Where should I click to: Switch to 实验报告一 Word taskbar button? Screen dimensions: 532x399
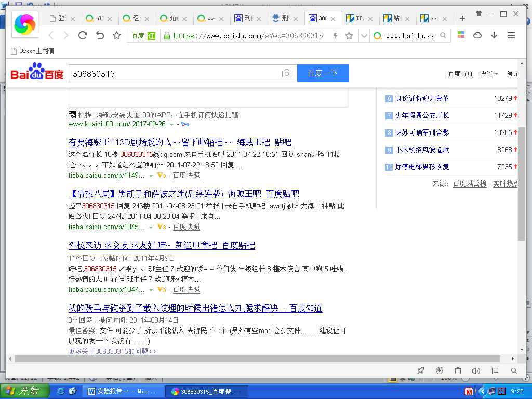(x=123, y=392)
